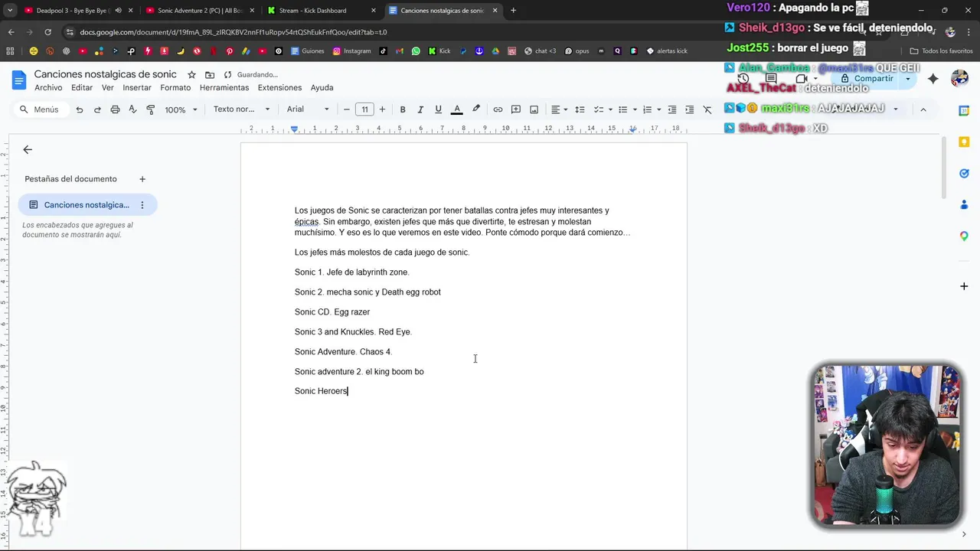Open the Archivo menu

pos(48,87)
